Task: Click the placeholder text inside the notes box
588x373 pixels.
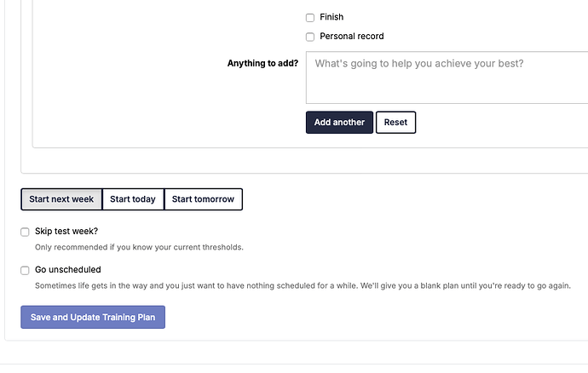Action: [x=419, y=63]
